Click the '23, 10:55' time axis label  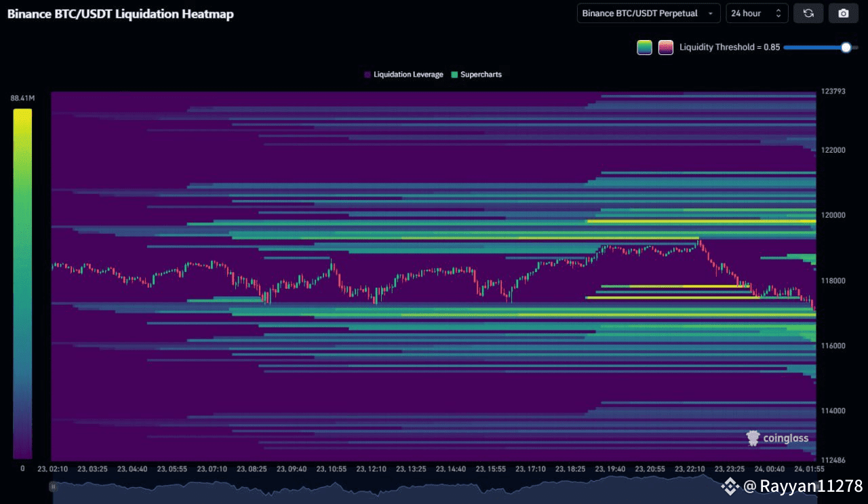click(x=332, y=469)
